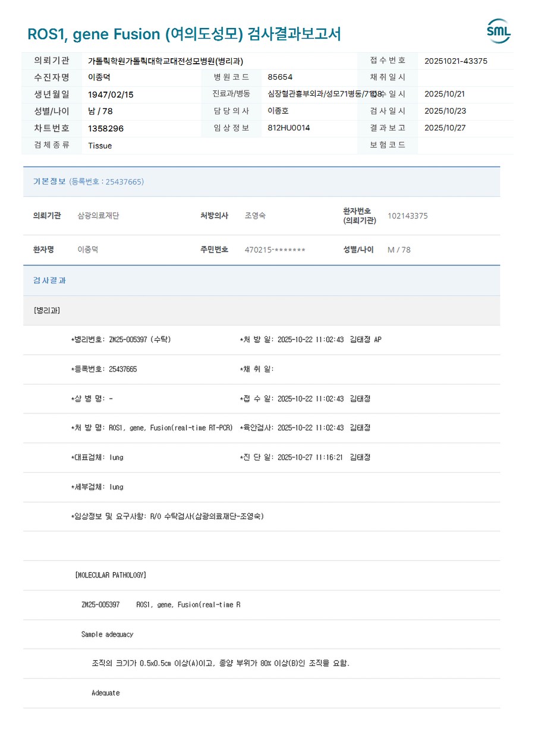
Task: Select the resident number 470215-*******
Action: [x=275, y=250]
